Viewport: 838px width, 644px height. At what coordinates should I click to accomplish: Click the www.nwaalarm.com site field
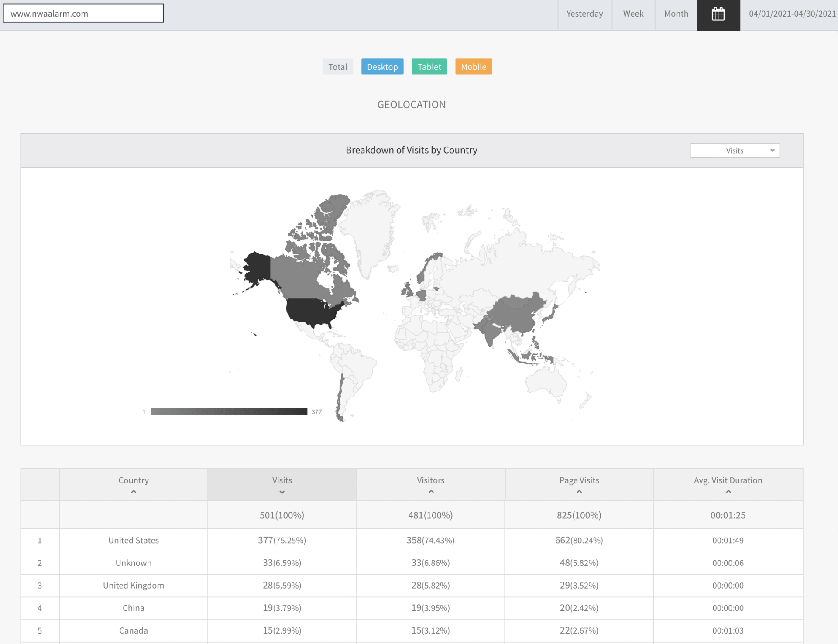click(x=83, y=14)
